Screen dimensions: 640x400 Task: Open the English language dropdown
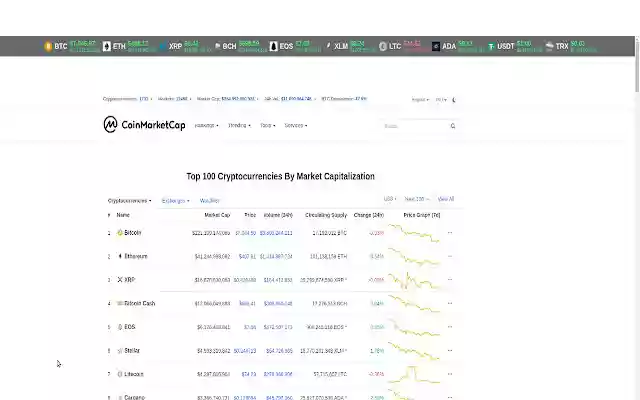click(x=420, y=100)
